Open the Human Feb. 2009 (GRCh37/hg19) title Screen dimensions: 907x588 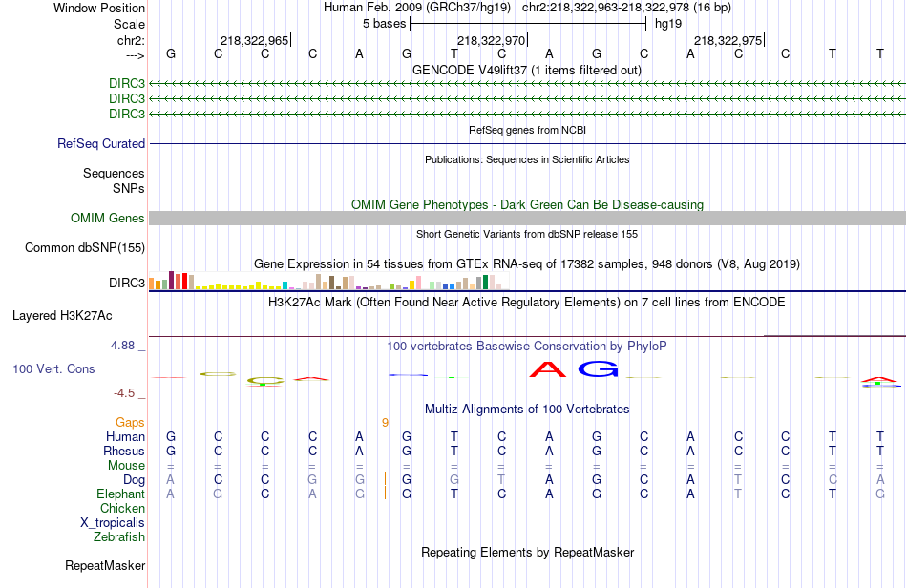coord(417,8)
